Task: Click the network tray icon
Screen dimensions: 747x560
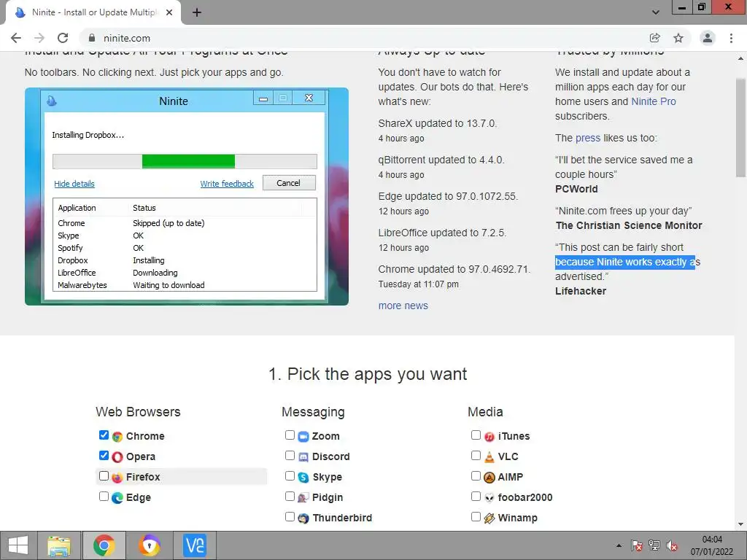Action: (x=654, y=545)
